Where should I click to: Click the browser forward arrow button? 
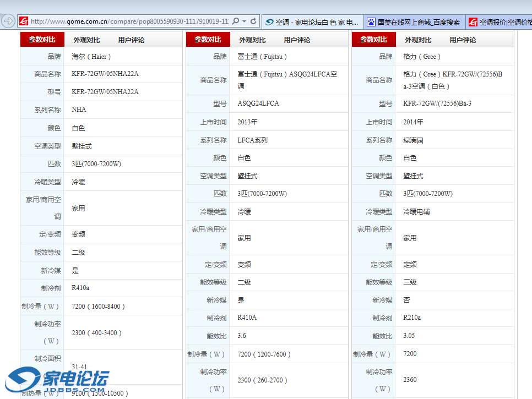8,21
